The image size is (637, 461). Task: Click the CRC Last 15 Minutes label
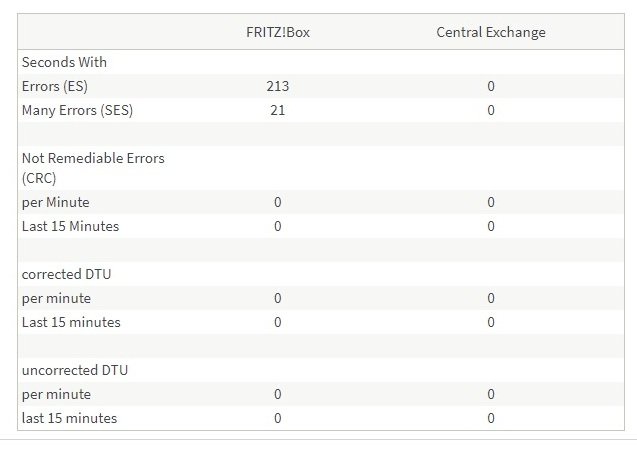point(70,226)
